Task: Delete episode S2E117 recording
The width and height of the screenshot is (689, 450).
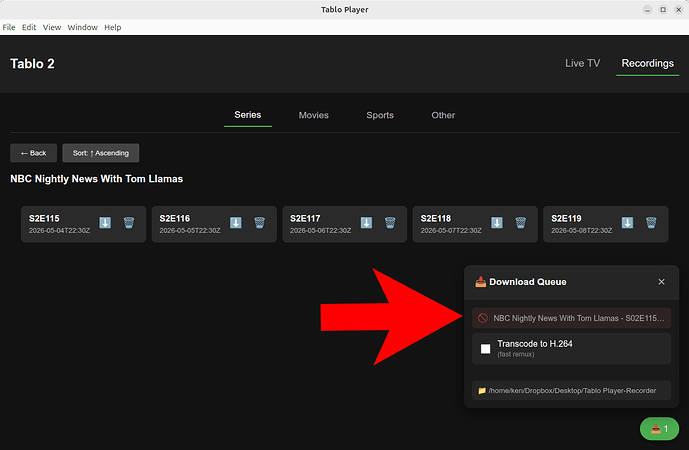Action: click(390, 223)
